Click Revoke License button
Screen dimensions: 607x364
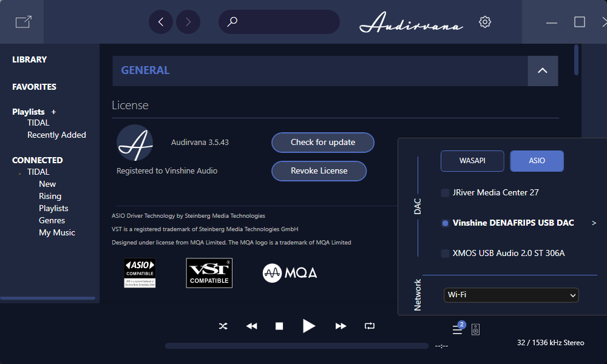(319, 171)
